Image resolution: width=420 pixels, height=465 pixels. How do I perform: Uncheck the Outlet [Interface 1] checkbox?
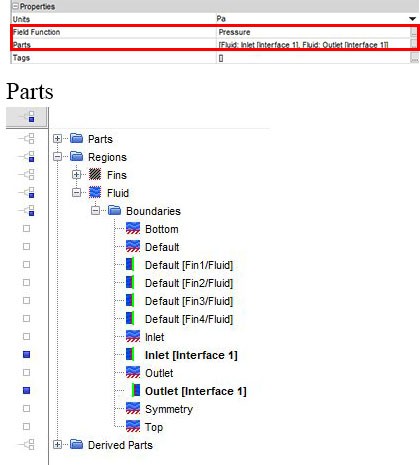pyautogui.click(x=26, y=390)
